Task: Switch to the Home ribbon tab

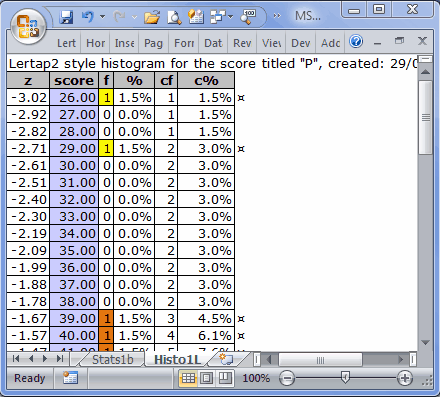Action: 95,43
